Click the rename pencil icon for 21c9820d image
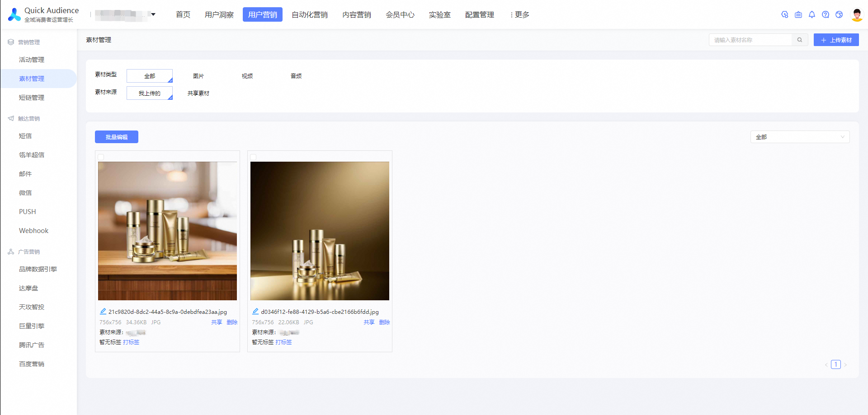This screenshot has height=415, width=868. (x=103, y=312)
